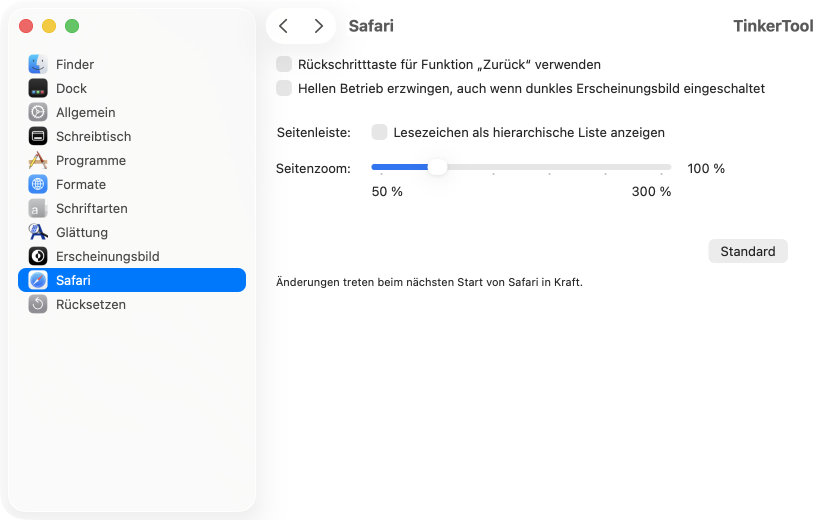Select the Safari sidebar entry
This screenshot has width=824, height=520.
pos(132,280)
